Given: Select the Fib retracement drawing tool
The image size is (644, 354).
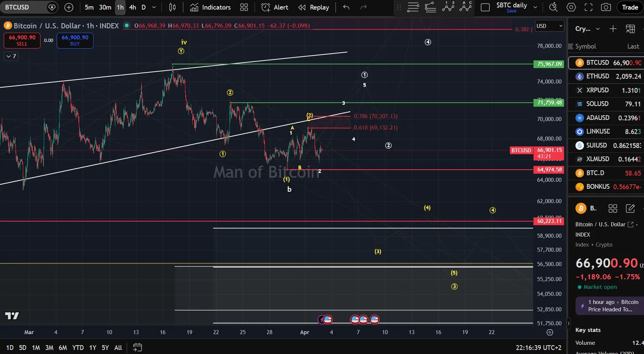Looking at the screenshot, I should coord(431,7).
